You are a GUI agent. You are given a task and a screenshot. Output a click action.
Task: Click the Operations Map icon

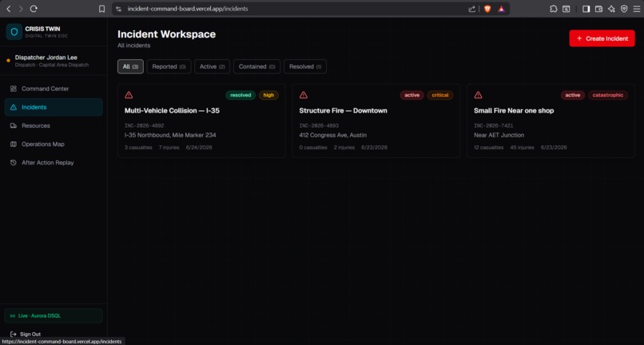[13, 145]
